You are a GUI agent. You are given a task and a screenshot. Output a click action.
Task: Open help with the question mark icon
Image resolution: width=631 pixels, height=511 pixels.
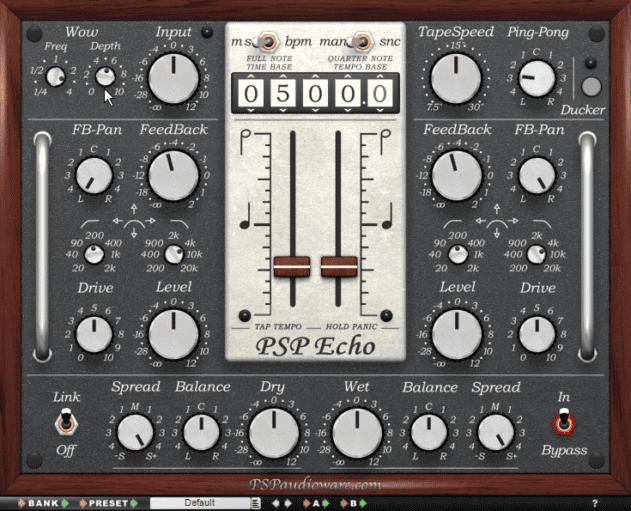[595, 503]
